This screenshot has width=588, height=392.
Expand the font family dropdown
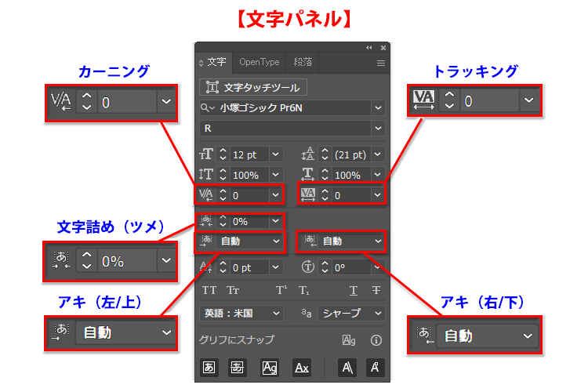[378, 108]
